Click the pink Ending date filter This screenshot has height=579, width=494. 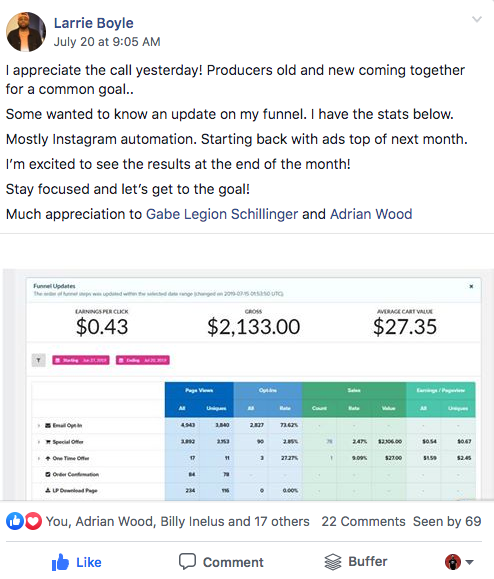pyautogui.click(x=143, y=360)
